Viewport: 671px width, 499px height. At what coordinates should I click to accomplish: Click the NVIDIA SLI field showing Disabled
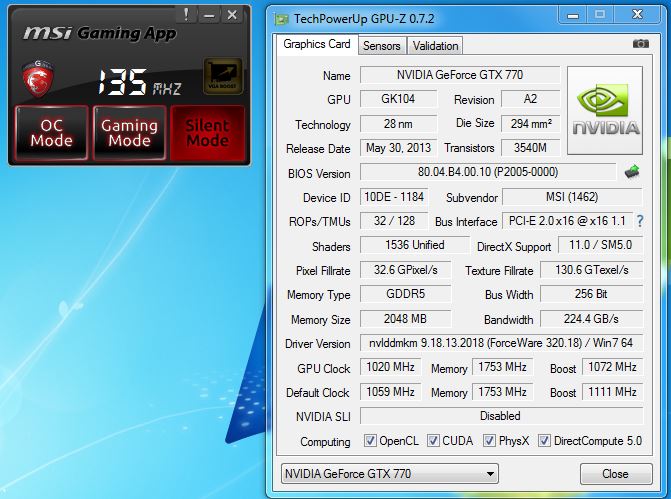(x=501, y=416)
